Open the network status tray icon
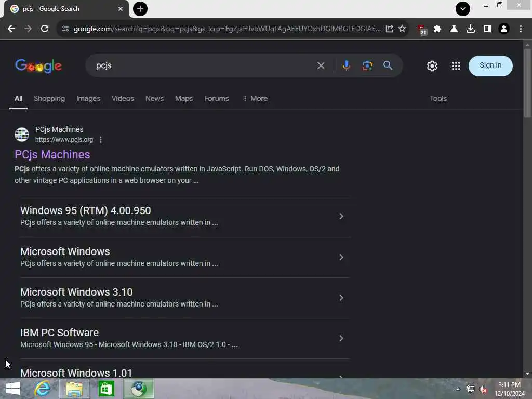Screen dimensions: 532x399 [470, 389]
